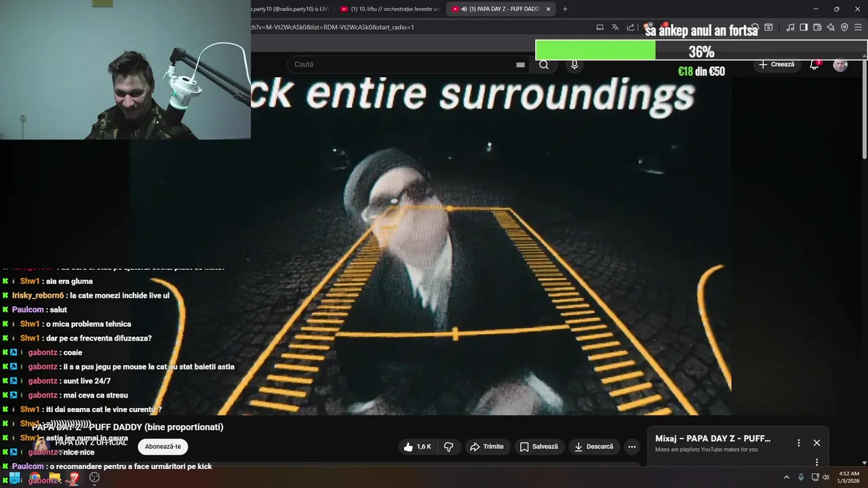868x488 pixels.
Task: Click chat username Paulcom saying salut
Action: point(27,310)
